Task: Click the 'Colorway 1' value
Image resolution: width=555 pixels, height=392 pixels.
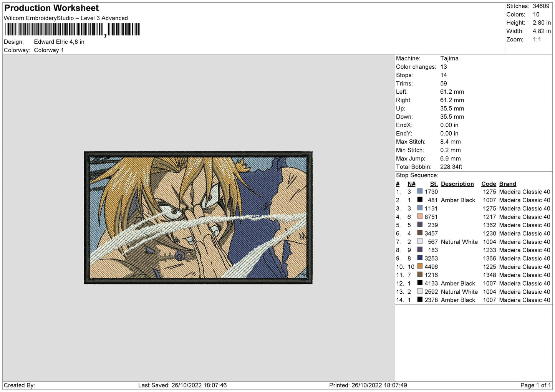Action: click(49, 50)
